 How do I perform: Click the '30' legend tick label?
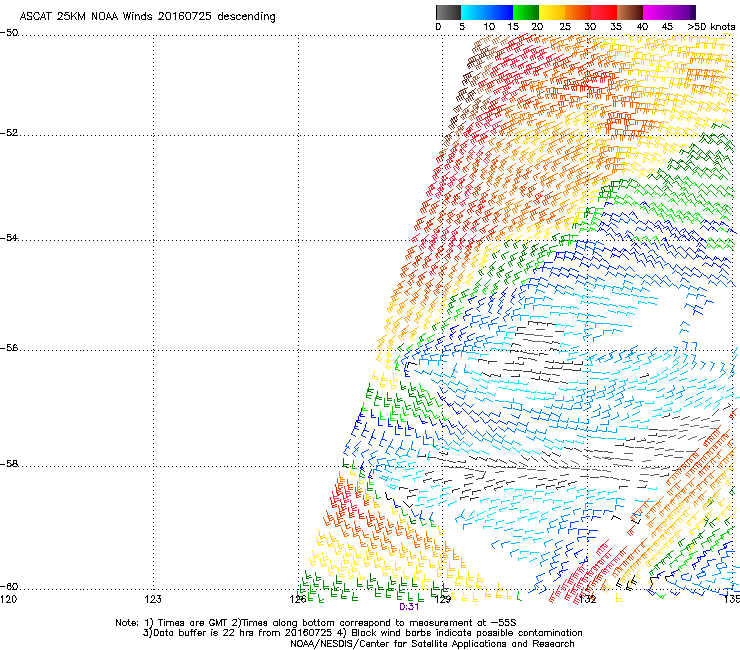tap(590, 27)
